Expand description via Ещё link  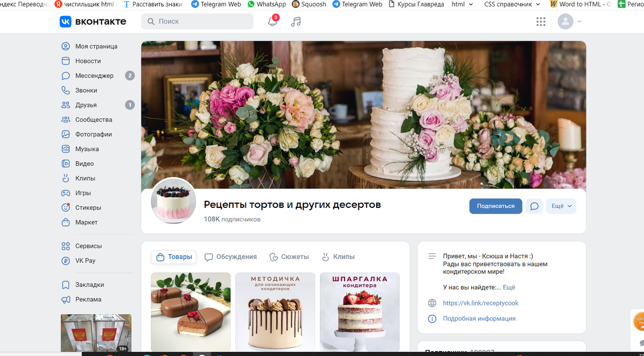pos(509,287)
